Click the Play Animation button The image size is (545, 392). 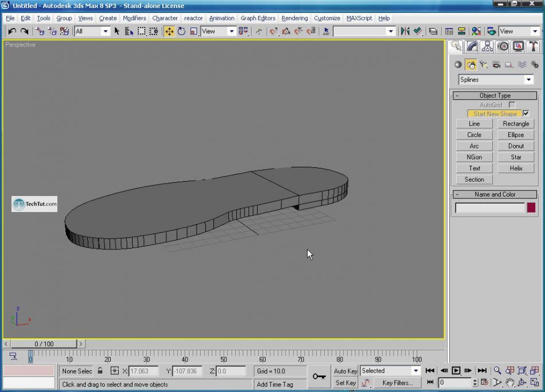(456, 370)
